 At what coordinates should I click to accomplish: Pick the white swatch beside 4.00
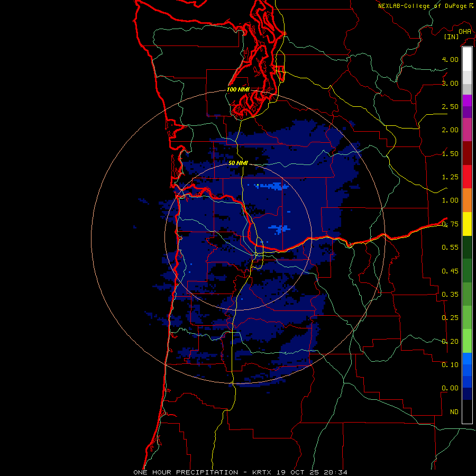tap(467, 59)
